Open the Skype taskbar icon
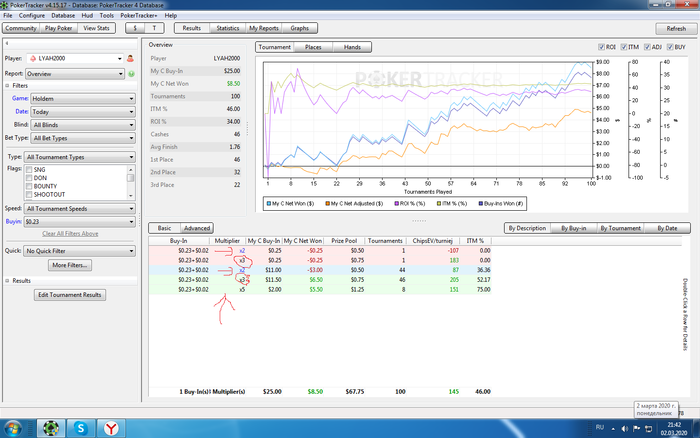Screen dimensions: 700x438 coord(81,428)
